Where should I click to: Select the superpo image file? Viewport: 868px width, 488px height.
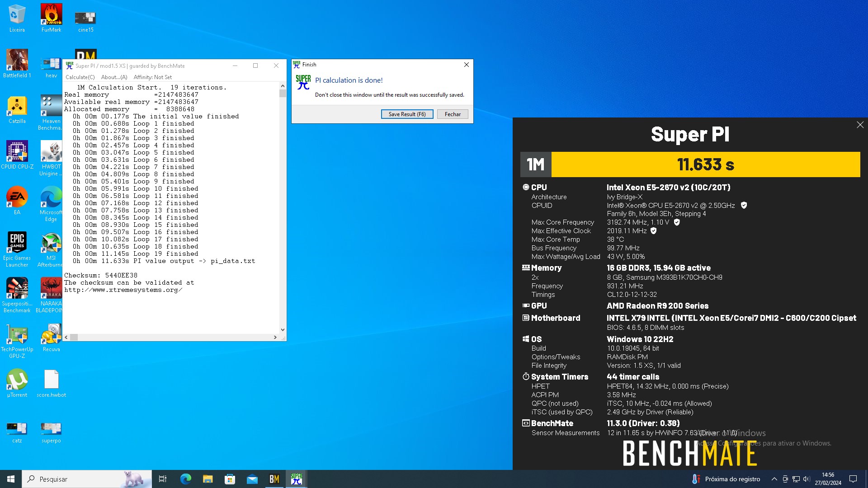click(51, 432)
